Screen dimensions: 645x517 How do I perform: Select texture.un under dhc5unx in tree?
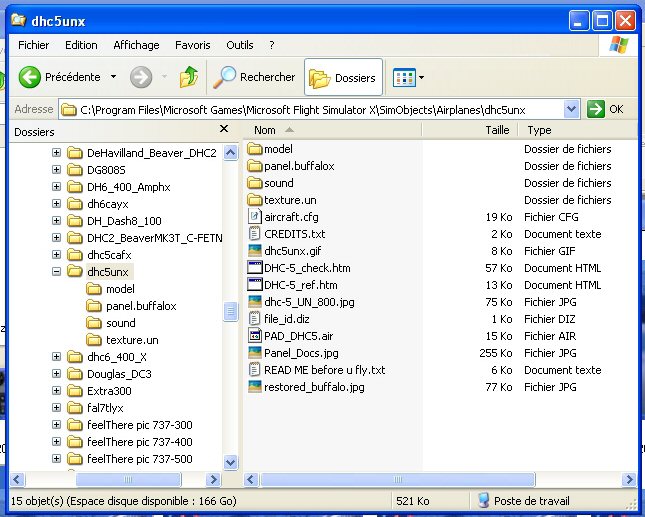tap(132, 340)
